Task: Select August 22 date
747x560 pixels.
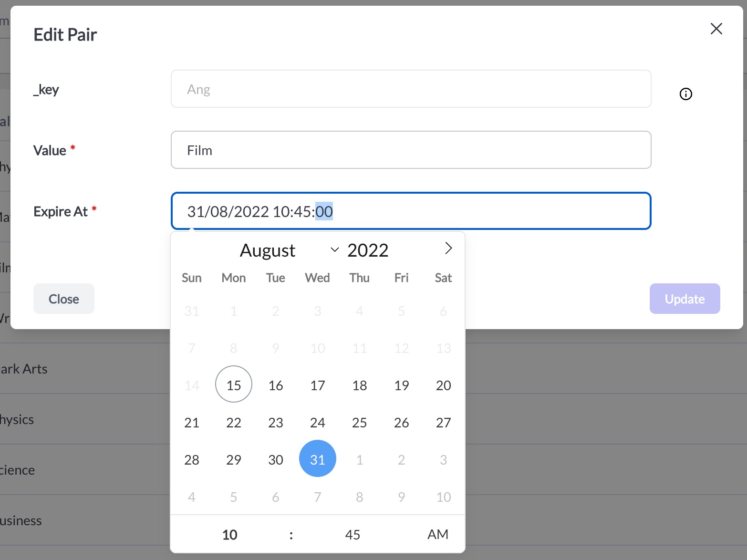Action: pyautogui.click(x=234, y=422)
